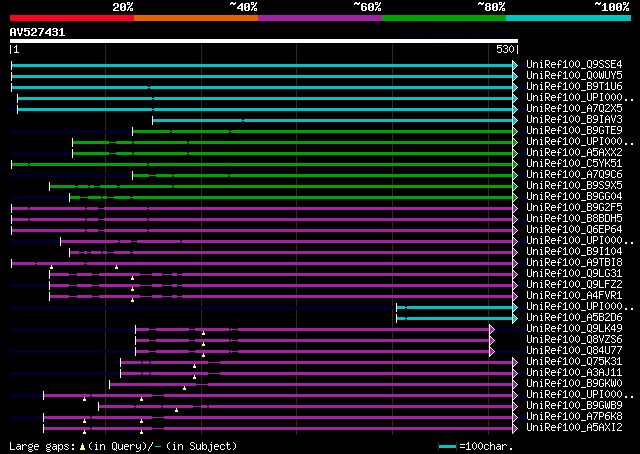The image size is (640, 454).
Task: Click the red 20% identity color band
Action: click(x=72, y=18)
